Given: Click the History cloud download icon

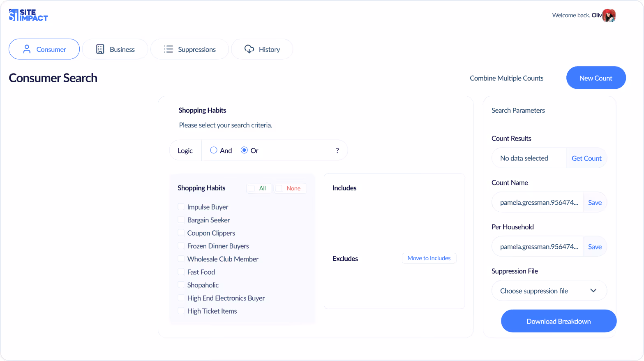Looking at the screenshot, I should [249, 49].
